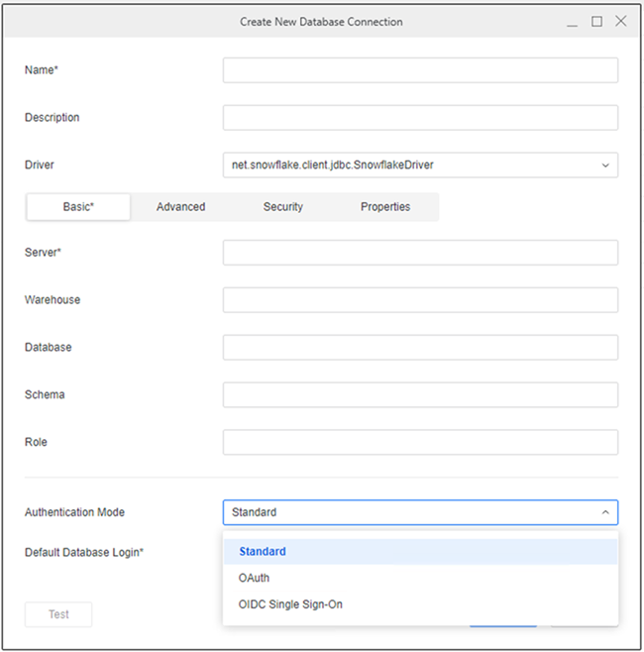Close the Create New Database Connection dialog
This screenshot has width=644, height=652.
point(620,22)
